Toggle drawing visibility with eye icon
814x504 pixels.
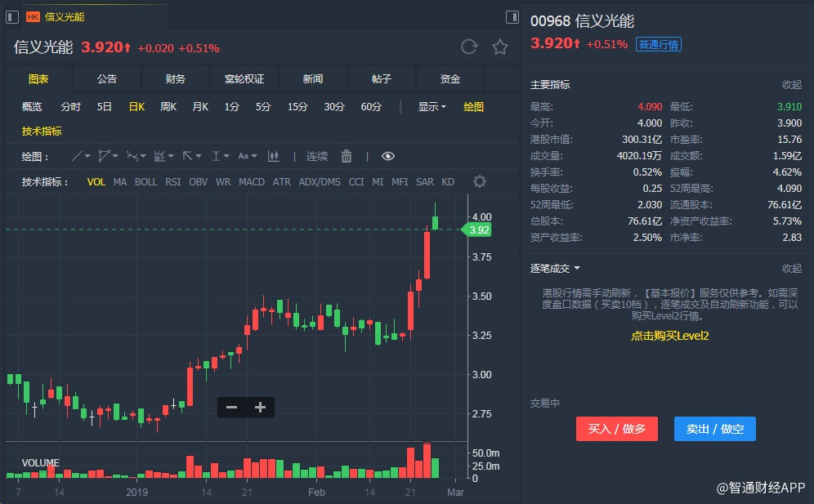(388, 156)
